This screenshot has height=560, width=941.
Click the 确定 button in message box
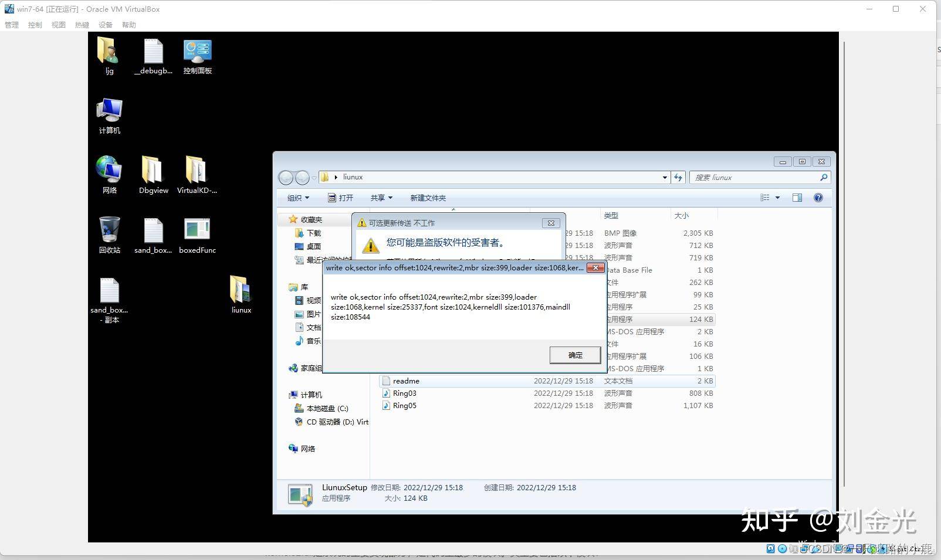[575, 355]
